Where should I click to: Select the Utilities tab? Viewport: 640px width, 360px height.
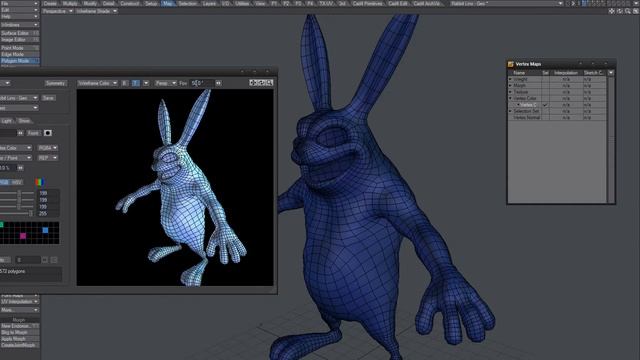[x=242, y=3]
